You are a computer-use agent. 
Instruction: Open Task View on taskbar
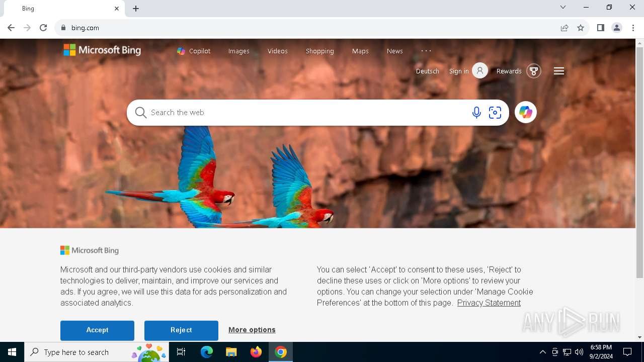click(x=181, y=352)
